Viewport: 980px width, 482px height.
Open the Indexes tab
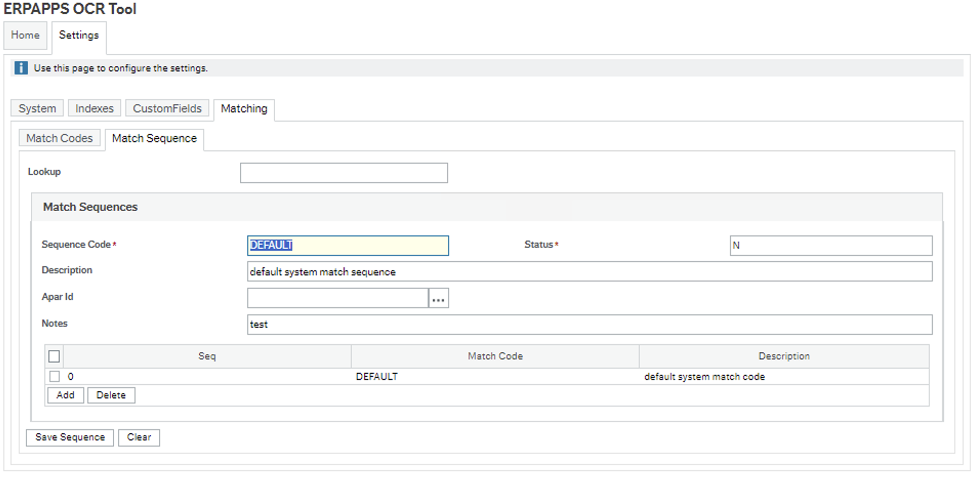(94, 108)
